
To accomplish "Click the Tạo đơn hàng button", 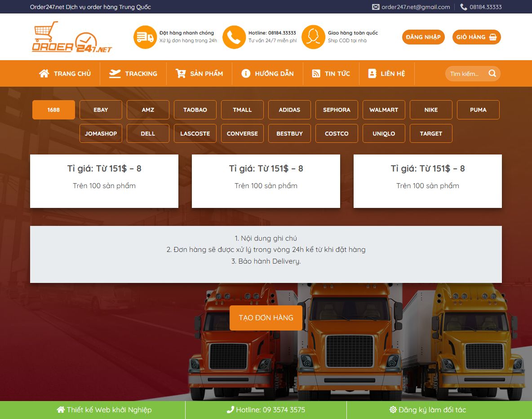I will (266, 318).
